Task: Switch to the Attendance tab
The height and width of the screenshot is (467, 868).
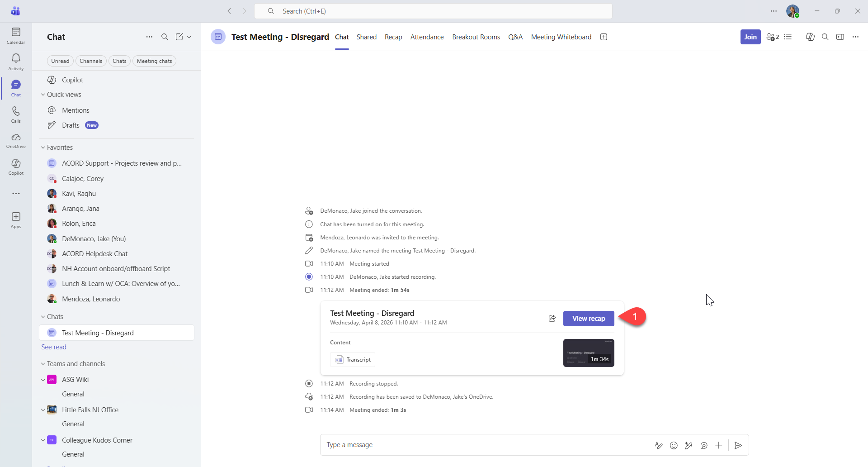Action: point(427,37)
